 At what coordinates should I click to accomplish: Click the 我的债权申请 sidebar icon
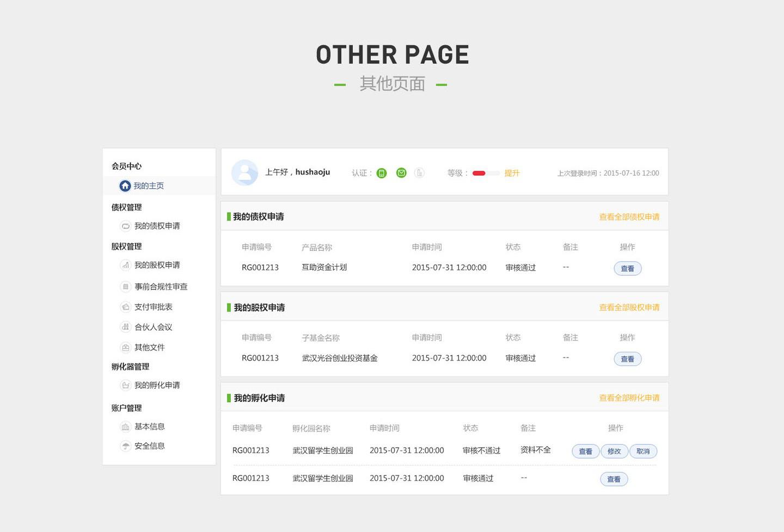[x=125, y=226]
